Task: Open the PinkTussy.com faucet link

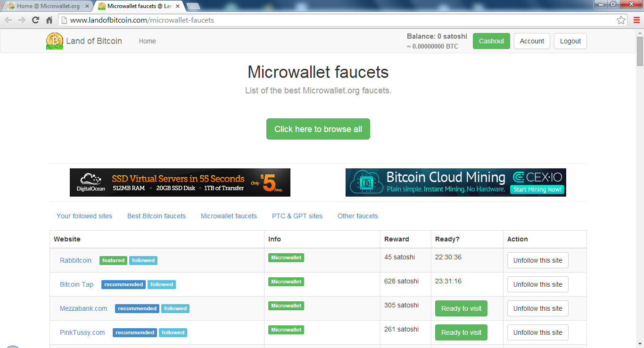Action: [x=82, y=332]
